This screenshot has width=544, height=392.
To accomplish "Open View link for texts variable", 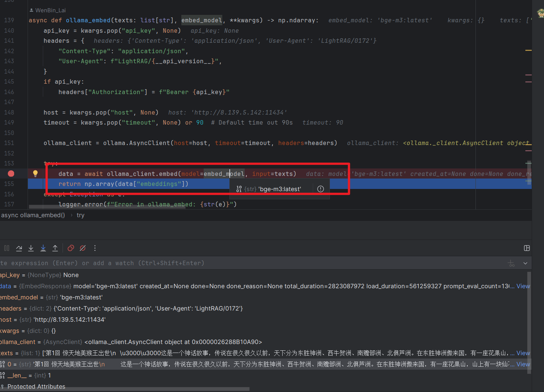I will point(523,353).
